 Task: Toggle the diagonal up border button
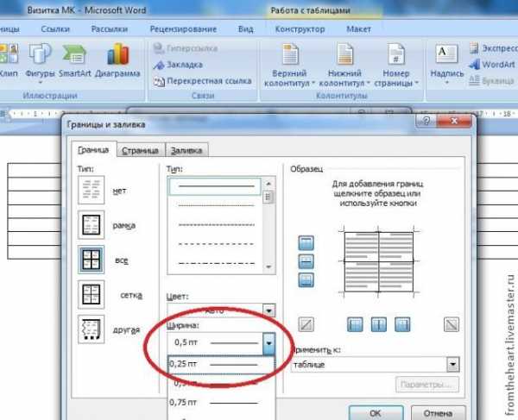coord(305,325)
